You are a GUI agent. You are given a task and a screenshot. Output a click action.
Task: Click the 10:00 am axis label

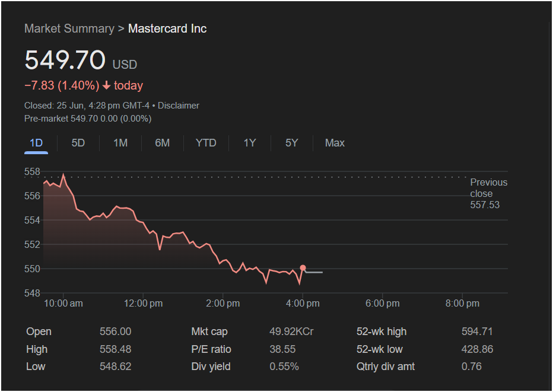63,303
